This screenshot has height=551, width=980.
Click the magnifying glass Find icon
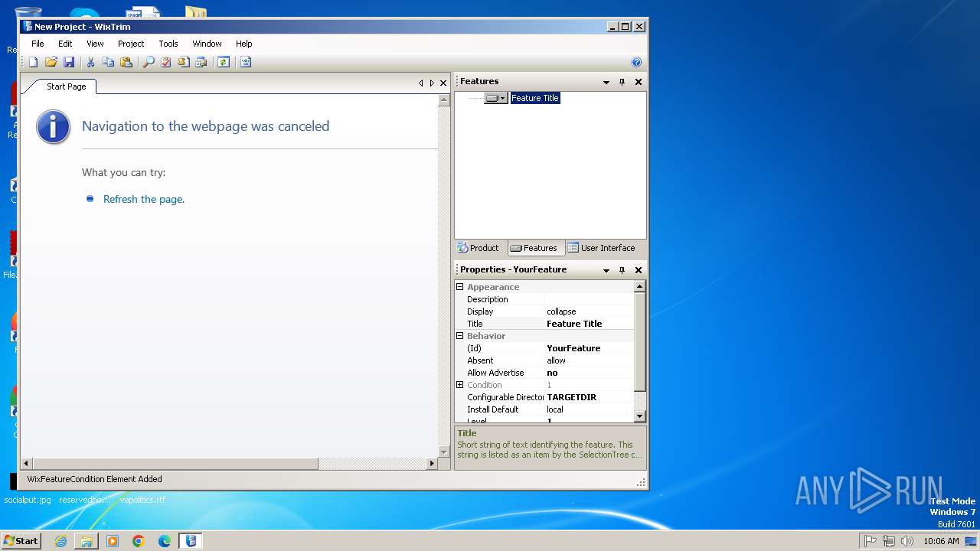(149, 62)
